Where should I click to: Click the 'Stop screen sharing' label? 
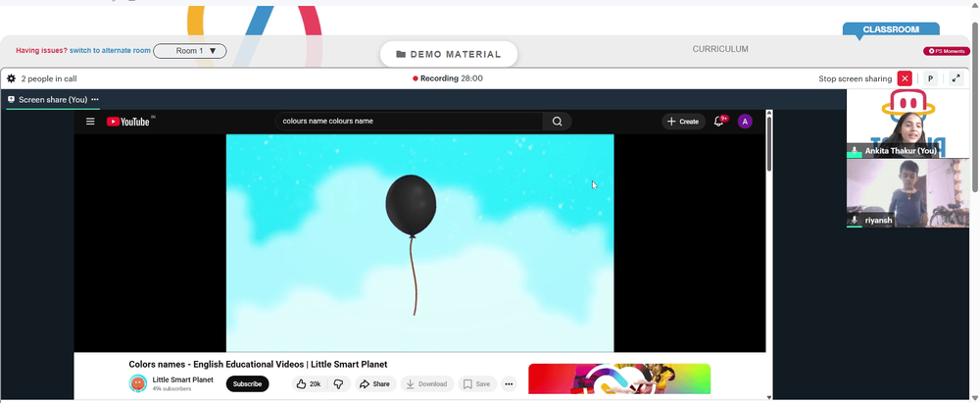pyautogui.click(x=855, y=78)
